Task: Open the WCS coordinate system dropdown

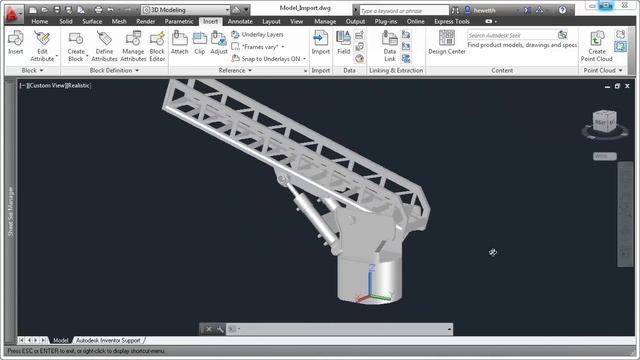Action: pos(604,156)
